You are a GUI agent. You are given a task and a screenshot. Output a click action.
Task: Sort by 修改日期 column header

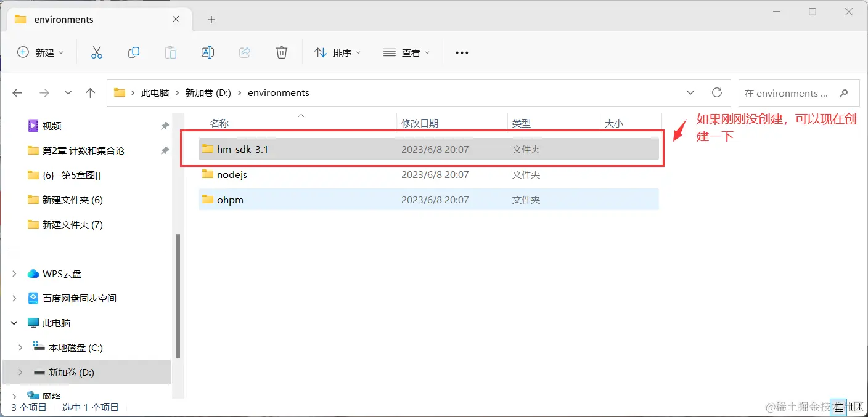coord(420,123)
